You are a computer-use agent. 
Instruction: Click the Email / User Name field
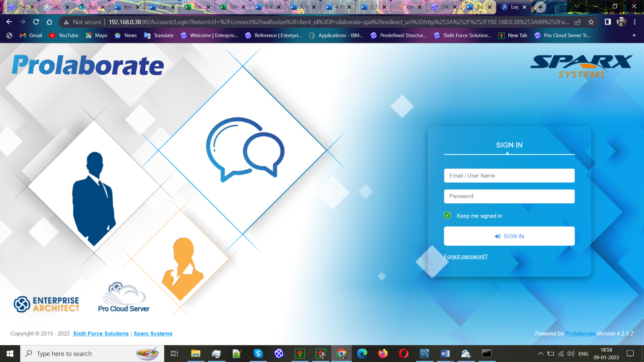pyautogui.click(x=509, y=176)
